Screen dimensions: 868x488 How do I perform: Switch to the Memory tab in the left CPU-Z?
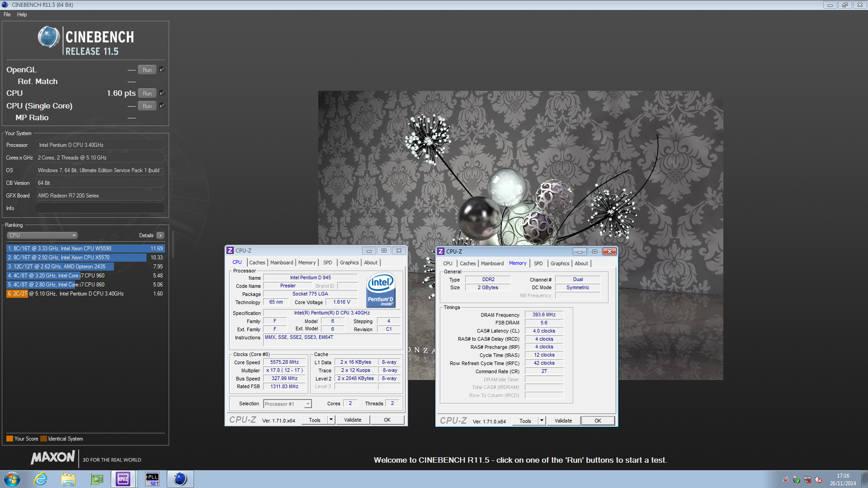coord(307,263)
